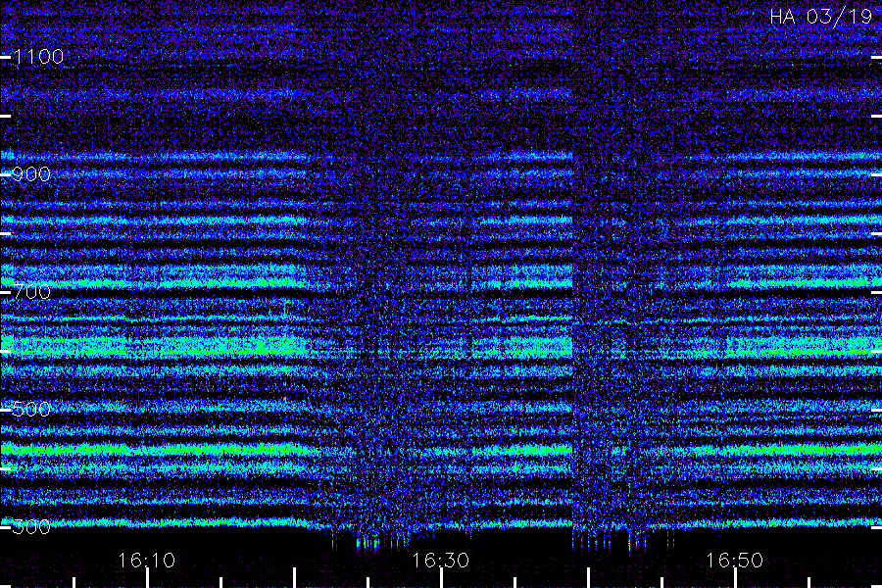Image resolution: width=882 pixels, height=588 pixels.
Task: Click the 16:10 time axis label
Action: (146, 560)
